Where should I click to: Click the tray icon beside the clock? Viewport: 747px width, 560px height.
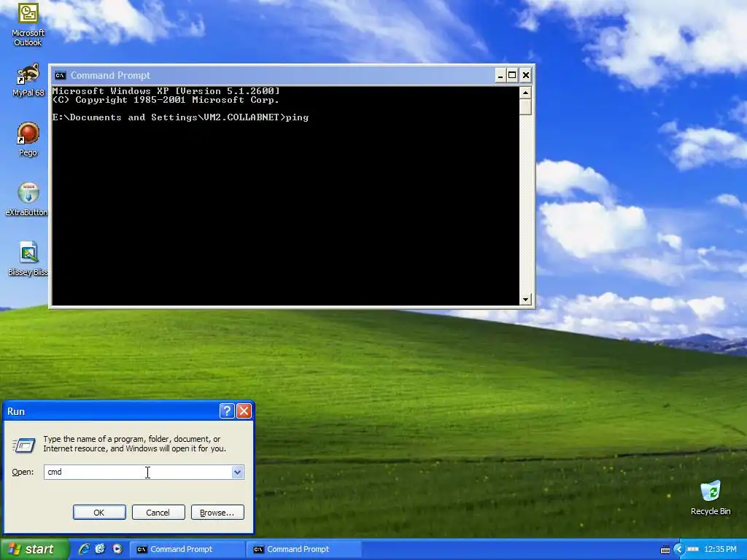click(693, 549)
